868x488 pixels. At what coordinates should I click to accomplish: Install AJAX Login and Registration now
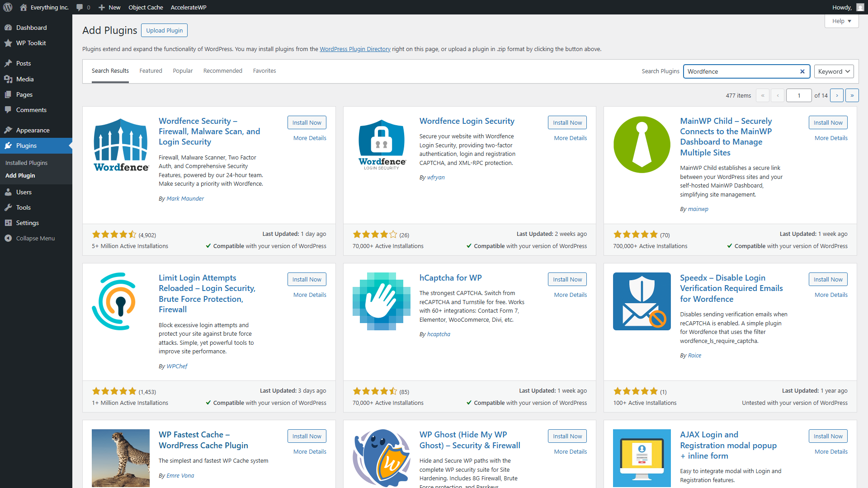[x=828, y=436]
